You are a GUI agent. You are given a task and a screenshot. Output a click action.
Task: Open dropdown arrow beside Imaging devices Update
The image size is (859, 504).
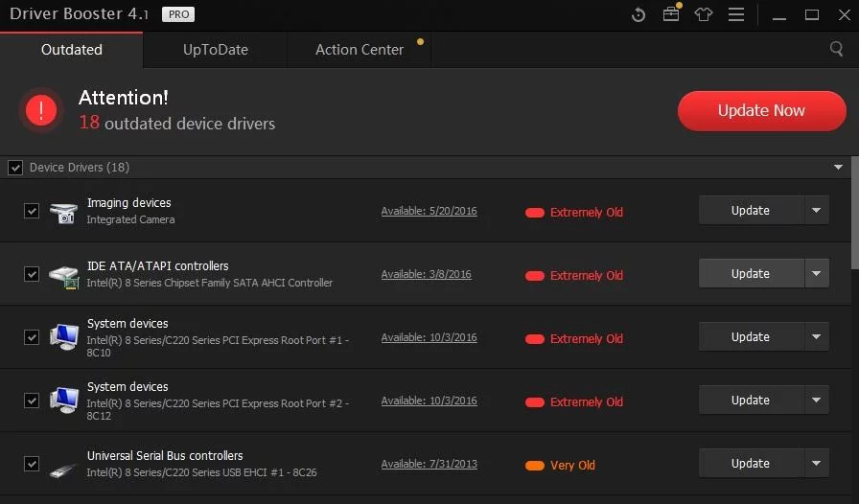coord(817,211)
